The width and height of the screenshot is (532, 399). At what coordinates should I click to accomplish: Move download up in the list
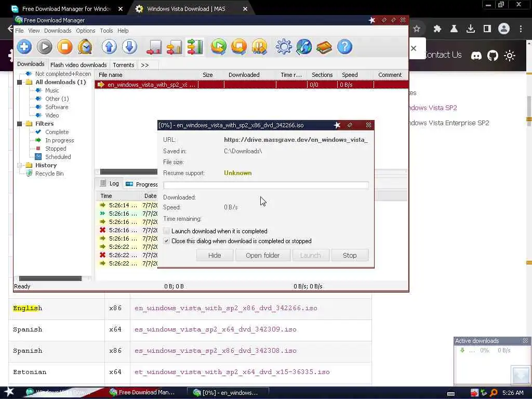pos(109,46)
